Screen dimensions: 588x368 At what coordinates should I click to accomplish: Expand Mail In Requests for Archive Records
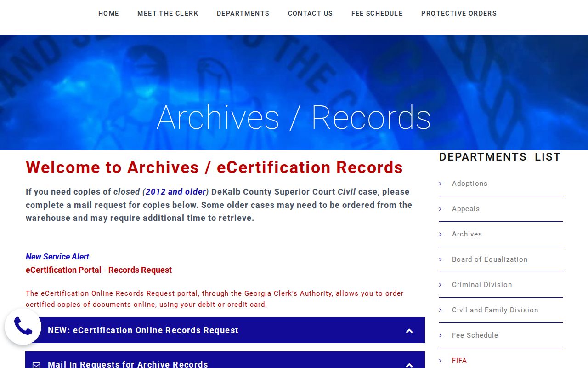click(x=225, y=360)
